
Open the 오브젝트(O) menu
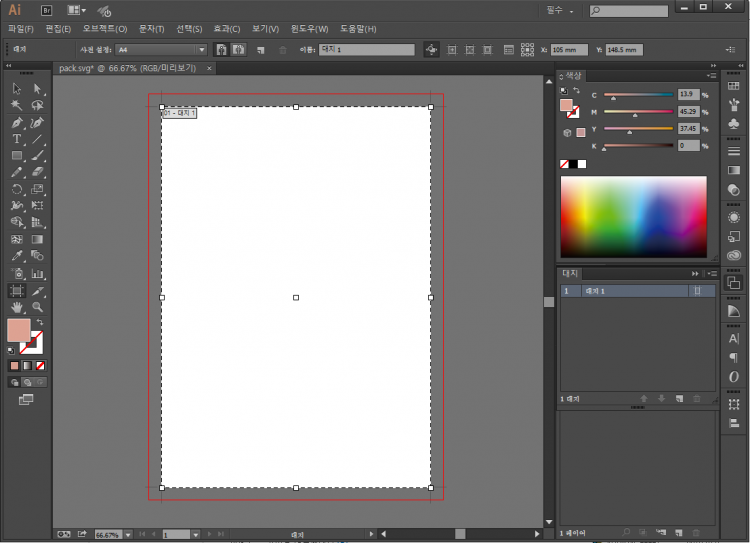coord(105,29)
